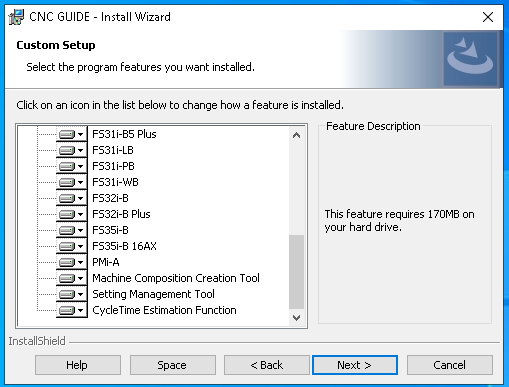Click the drive icon for Setting Management Tool
509x387 pixels.
coord(71,294)
